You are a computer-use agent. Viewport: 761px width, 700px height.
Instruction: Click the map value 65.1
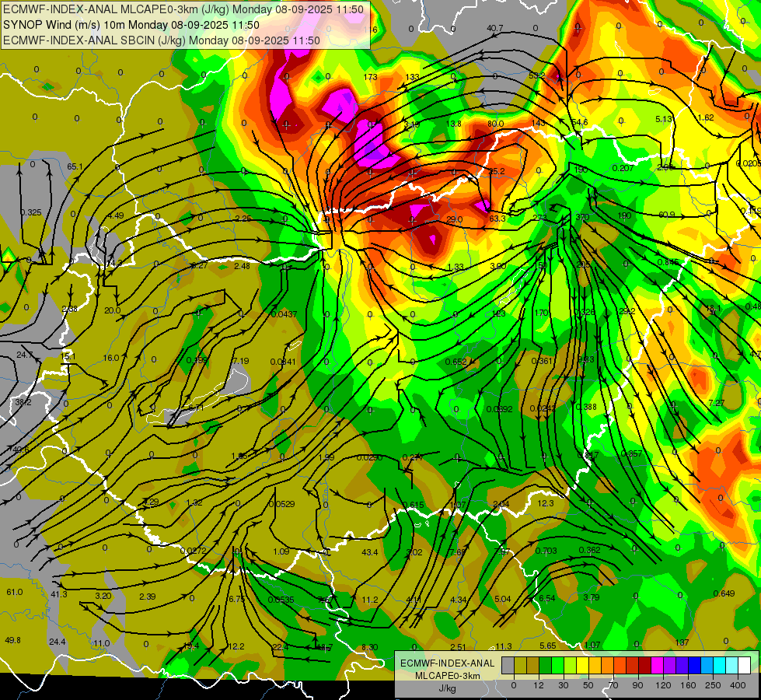click(x=75, y=166)
